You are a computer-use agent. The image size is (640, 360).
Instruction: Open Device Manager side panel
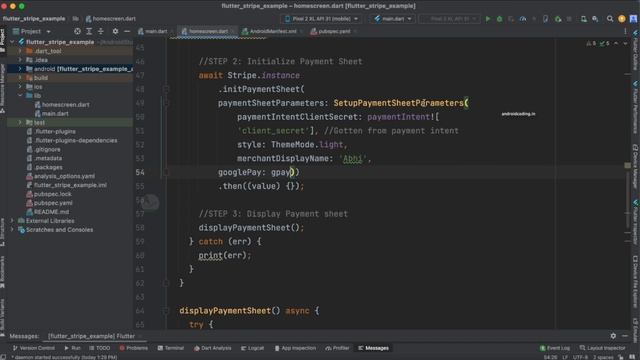(x=636, y=166)
